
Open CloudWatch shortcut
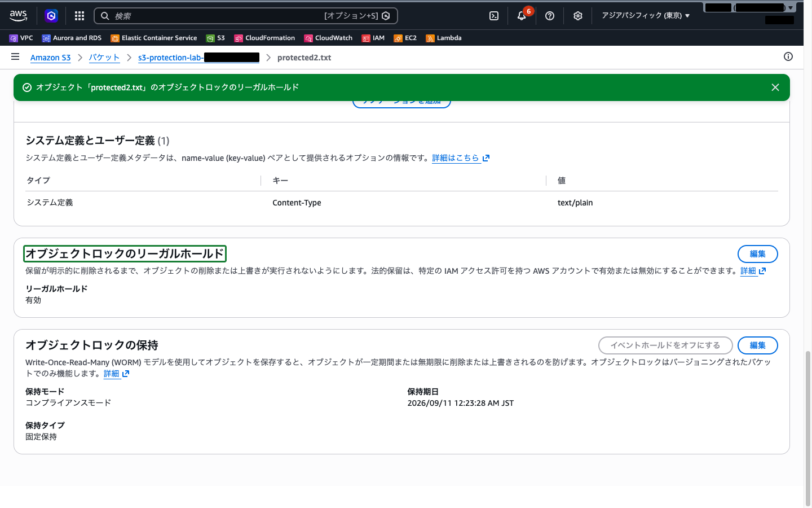(x=328, y=38)
